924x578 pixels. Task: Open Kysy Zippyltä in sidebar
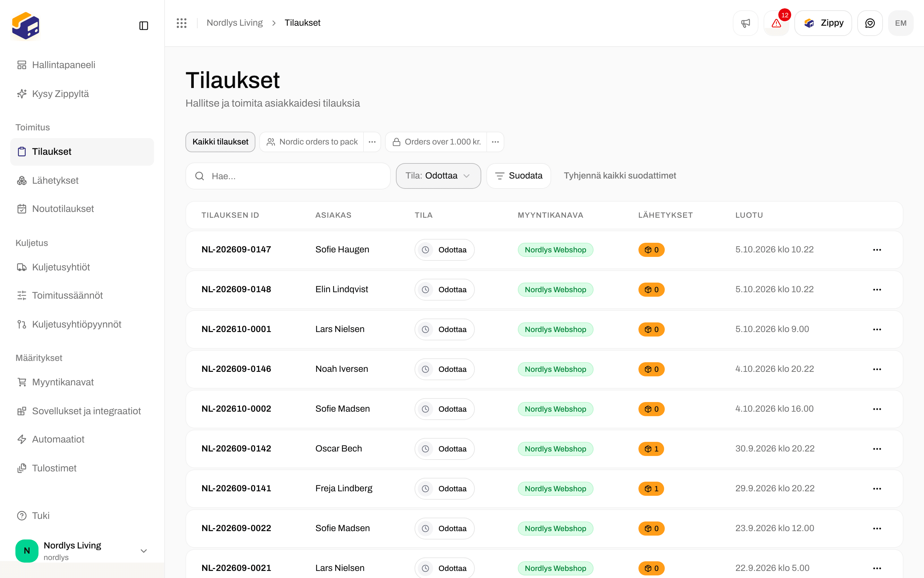[x=82, y=94]
